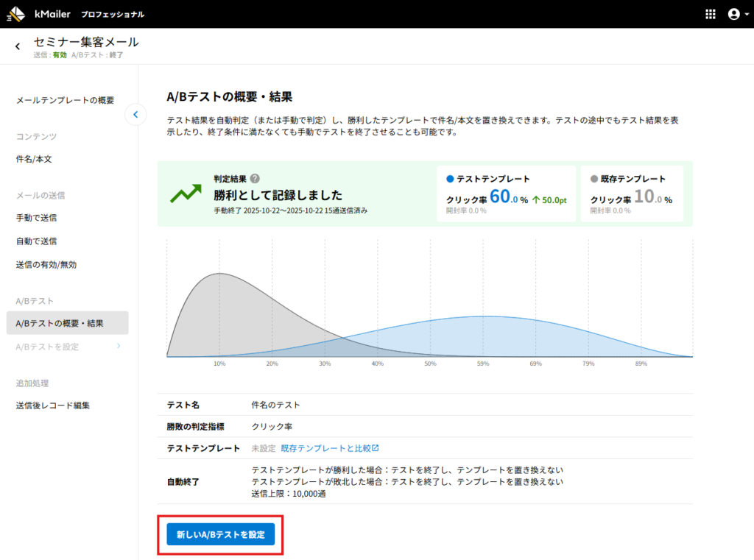
Task: Click the kMailer logo icon
Action: [x=15, y=14]
